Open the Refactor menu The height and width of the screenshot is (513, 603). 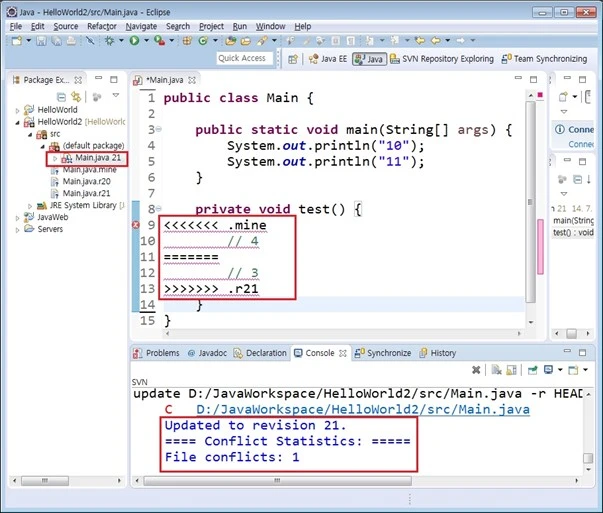102,26
